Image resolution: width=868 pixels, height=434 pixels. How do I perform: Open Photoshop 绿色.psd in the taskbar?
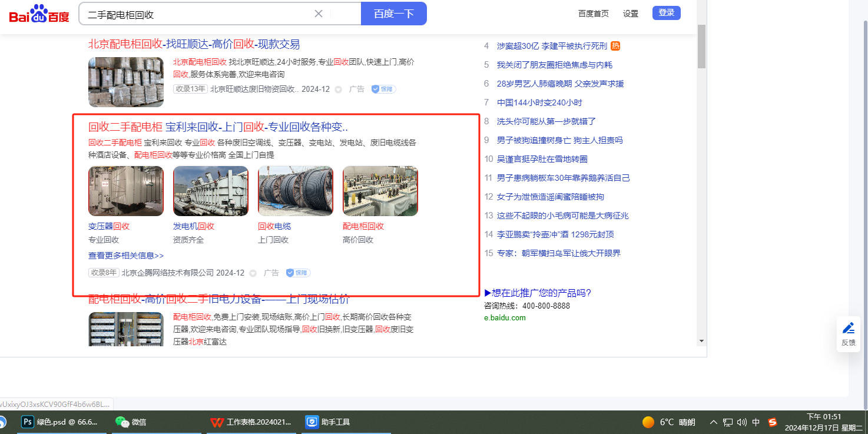(x=59, y=422)
